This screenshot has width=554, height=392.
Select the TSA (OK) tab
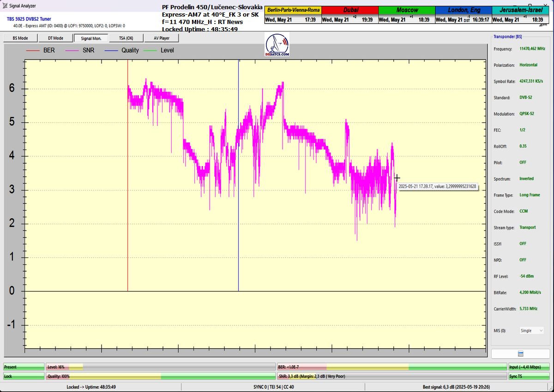pyautogui.click(x=126, y=38)
